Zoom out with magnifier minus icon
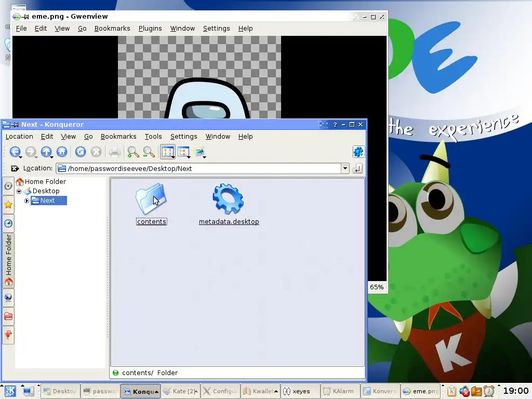Image resolution: width=532 pixels, height=399 pixels. pos(149,152)
